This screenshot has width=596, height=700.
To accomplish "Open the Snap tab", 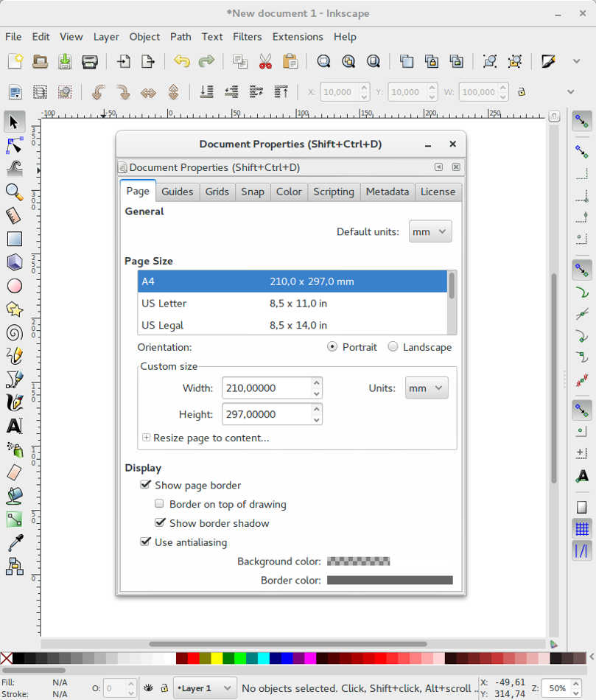I will (253, 192).
